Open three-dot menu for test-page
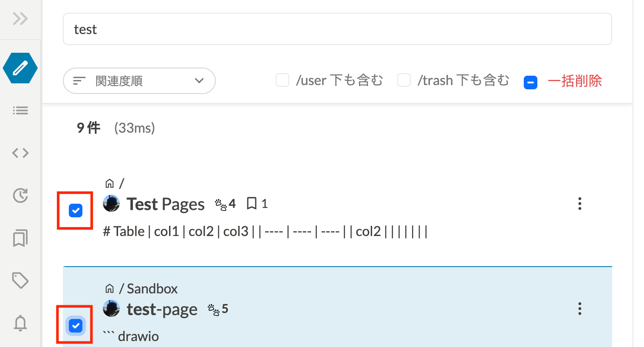Viewport: 644px width, 347px height. [x=579, y=309]
